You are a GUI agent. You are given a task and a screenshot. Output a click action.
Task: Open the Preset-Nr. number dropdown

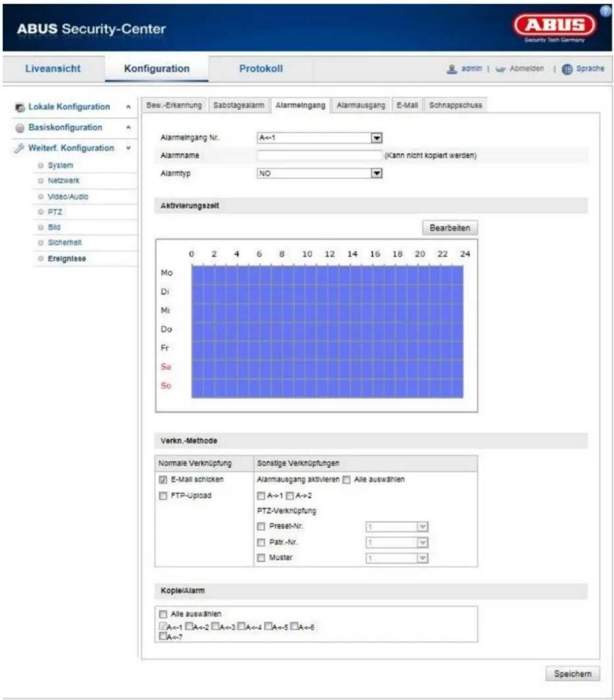click(x=397, y=527)
